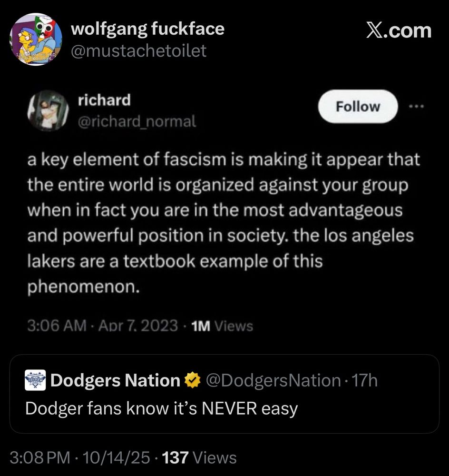The height and width of the screenshot is (476, 449).
Task: Click the @DodgersNation handle
Action: click(x=272, y=380)
